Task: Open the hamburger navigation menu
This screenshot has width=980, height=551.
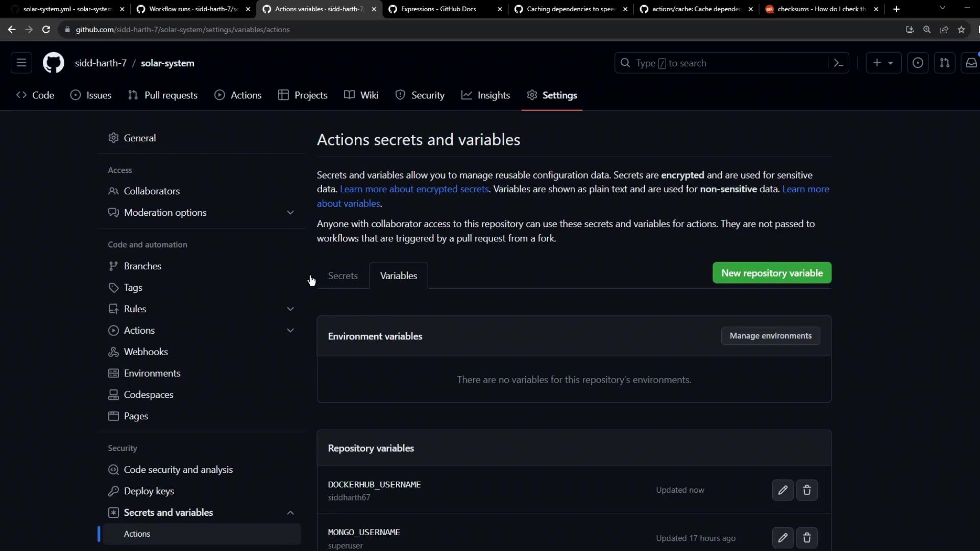Action: click(x=21, y=63)
